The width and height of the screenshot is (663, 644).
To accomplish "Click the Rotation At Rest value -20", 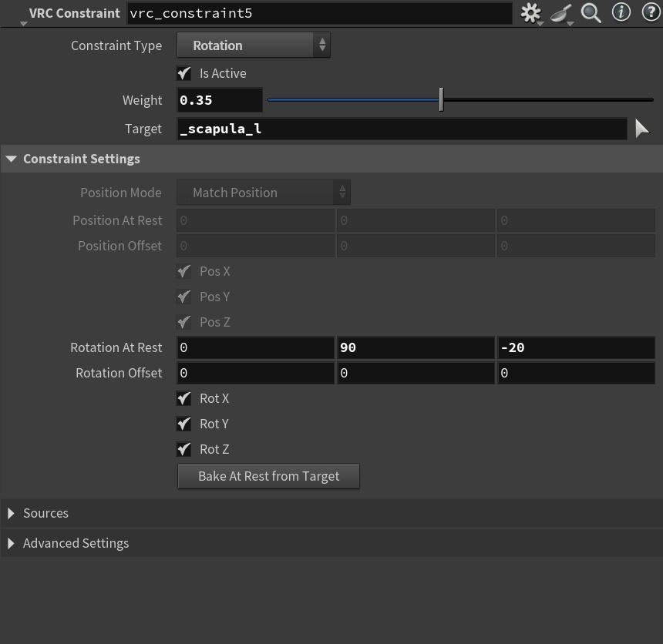I will pyautogui.click(x=577, y=347).
